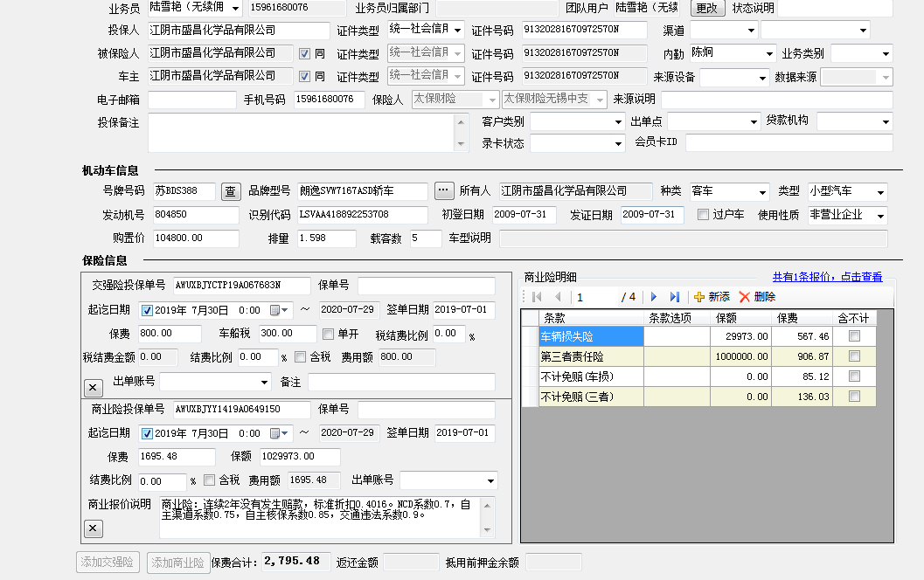Screen dimensions: 924x580
Task: Open calendar for 商业险 起讫日期
Action: (279, 433)
